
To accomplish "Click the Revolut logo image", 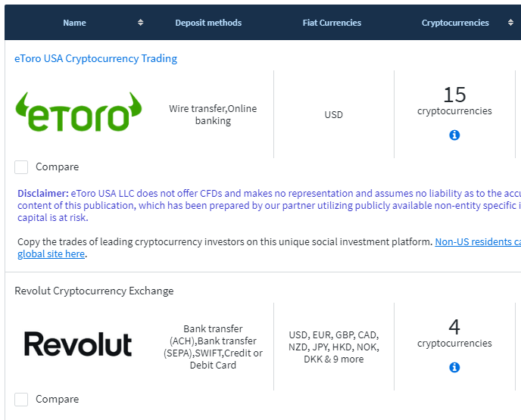I will point(78,344).
